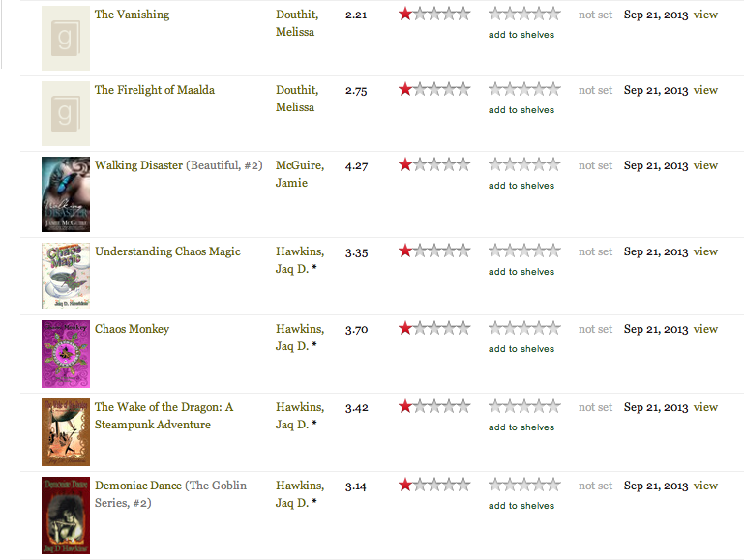Click add to shelves for The Wake of the Dragon
This screenshot has height=560, width=744.
tap(521, 427)
